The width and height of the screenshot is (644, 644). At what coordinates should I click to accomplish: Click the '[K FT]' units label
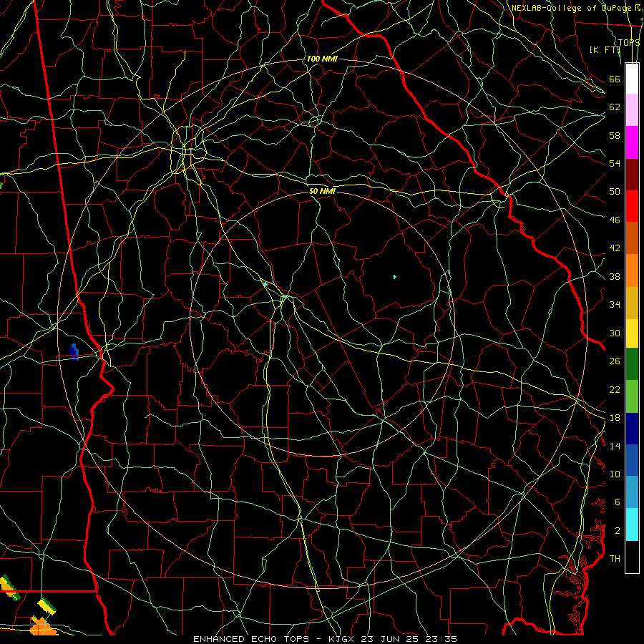[605, 49]
